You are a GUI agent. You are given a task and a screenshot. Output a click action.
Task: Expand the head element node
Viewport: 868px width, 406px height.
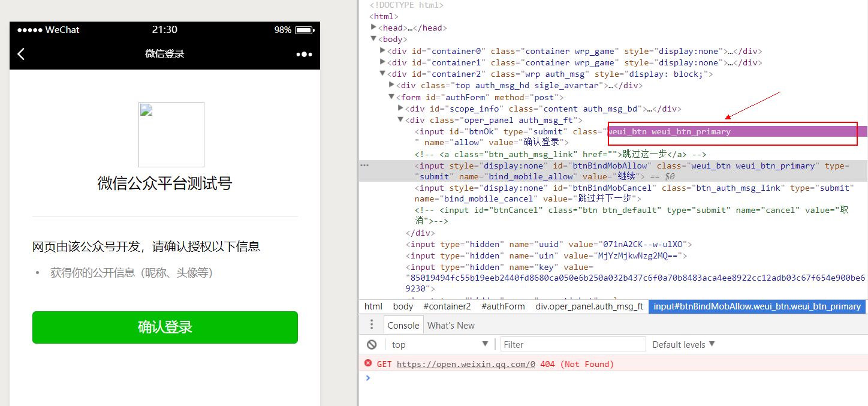(374, 28)
